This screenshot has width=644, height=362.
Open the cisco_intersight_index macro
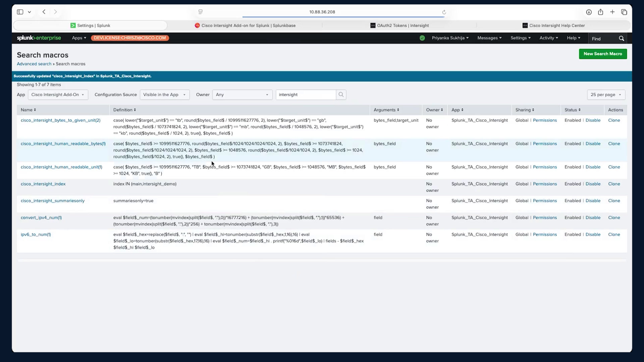point(43,184)
